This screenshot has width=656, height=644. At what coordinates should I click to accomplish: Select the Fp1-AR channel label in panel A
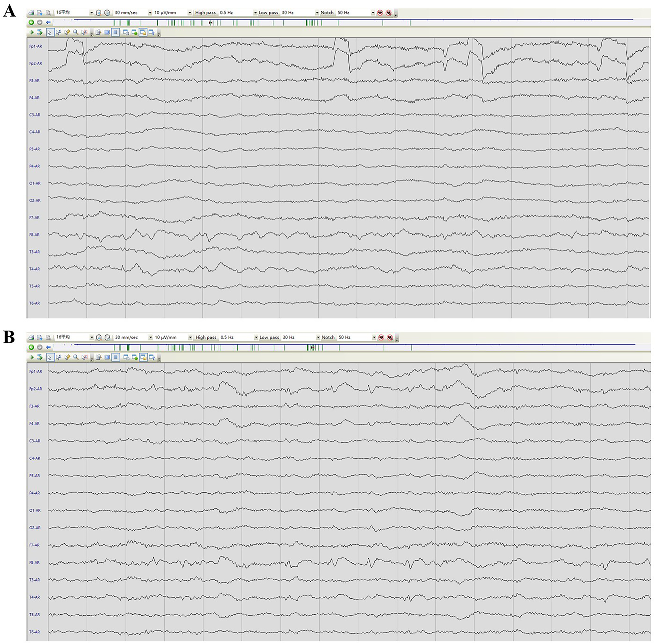click(x=36, y=46)
